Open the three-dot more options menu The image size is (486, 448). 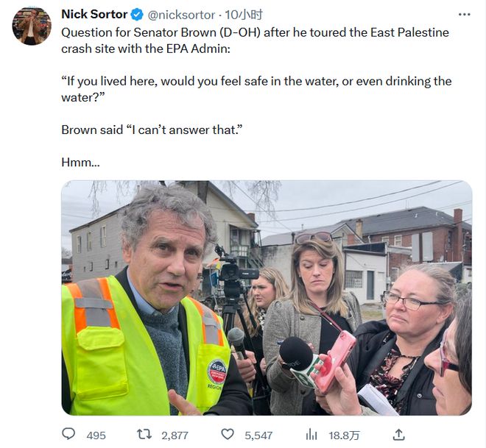[464, 15]
